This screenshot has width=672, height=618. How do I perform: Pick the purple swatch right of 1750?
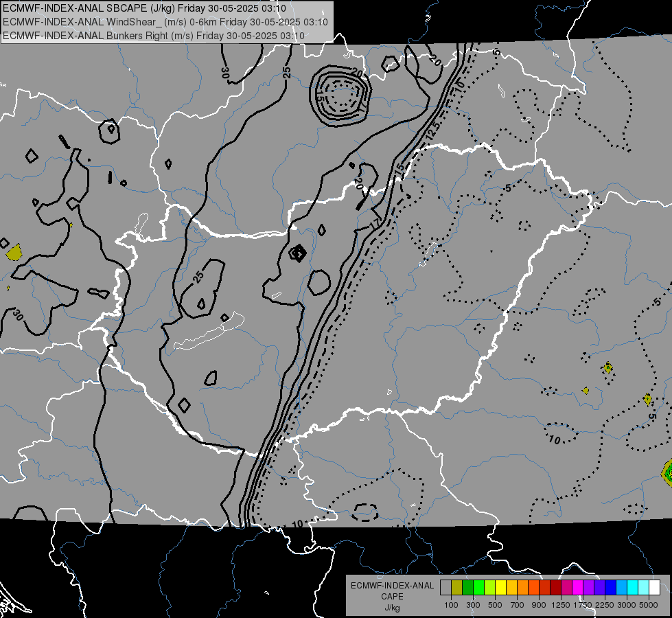589,588
